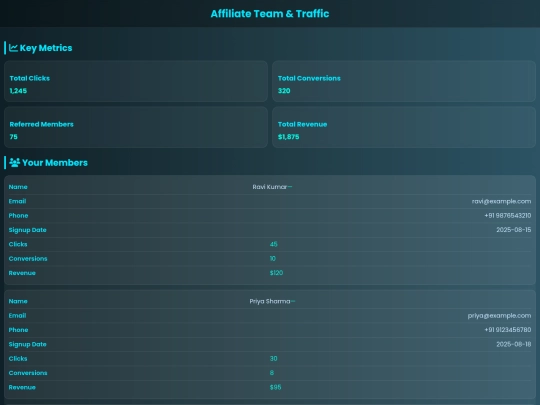Select the 75 referred members value
Image resolution: width=540 pixels, height=405 pixels.
point(13,137)
